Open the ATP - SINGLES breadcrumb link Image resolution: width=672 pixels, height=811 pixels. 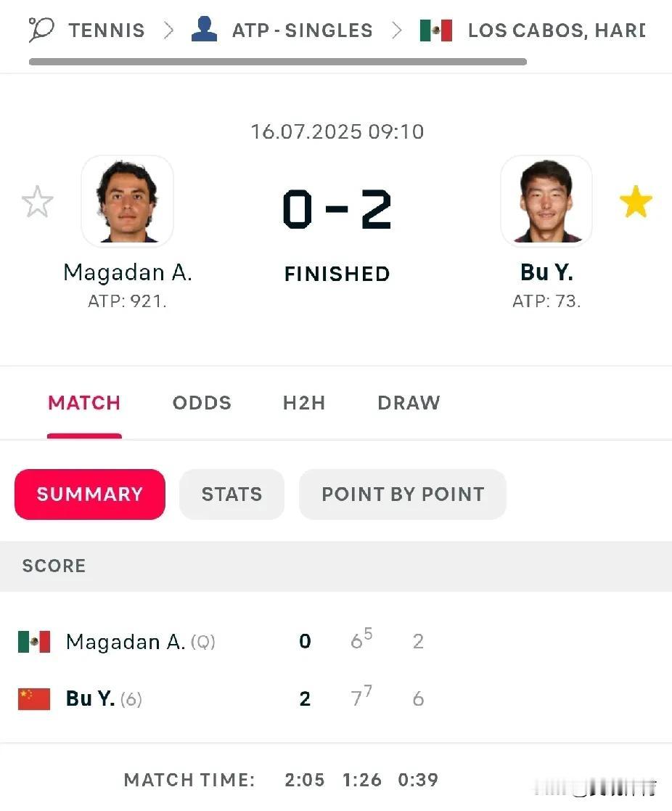[x=303, y=30]
